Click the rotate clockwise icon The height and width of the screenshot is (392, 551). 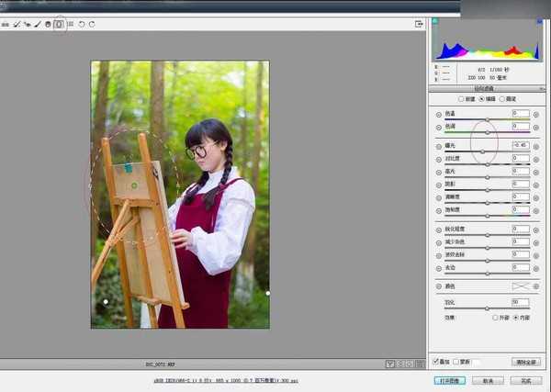click(x=93, y=25)
